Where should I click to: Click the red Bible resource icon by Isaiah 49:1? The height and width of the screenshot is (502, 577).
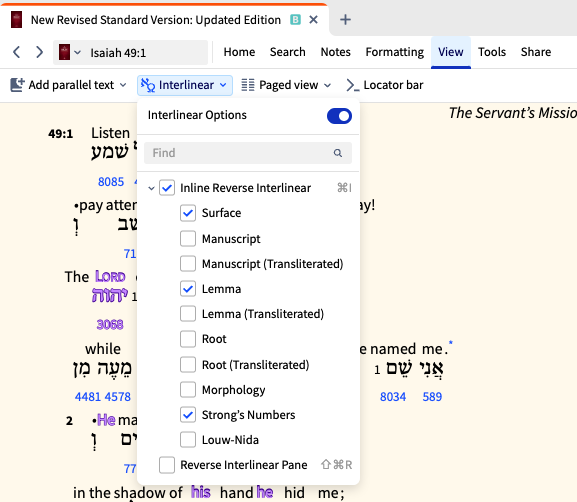tap(64, 52)
